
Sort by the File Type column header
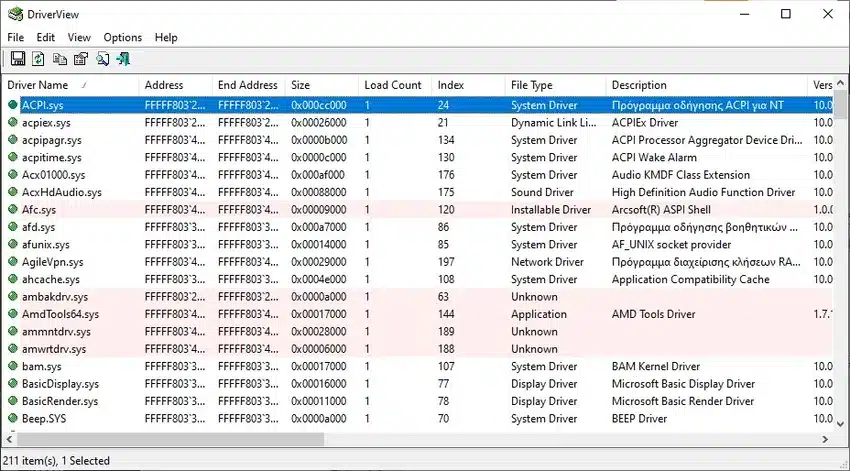(x=556, y=85)
